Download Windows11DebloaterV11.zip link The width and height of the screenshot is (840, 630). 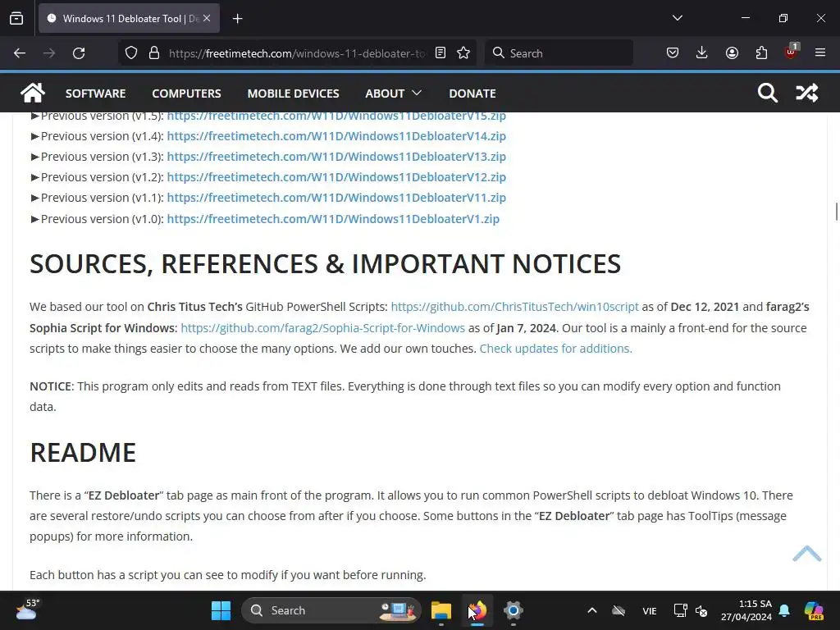(x=336, y=197)
